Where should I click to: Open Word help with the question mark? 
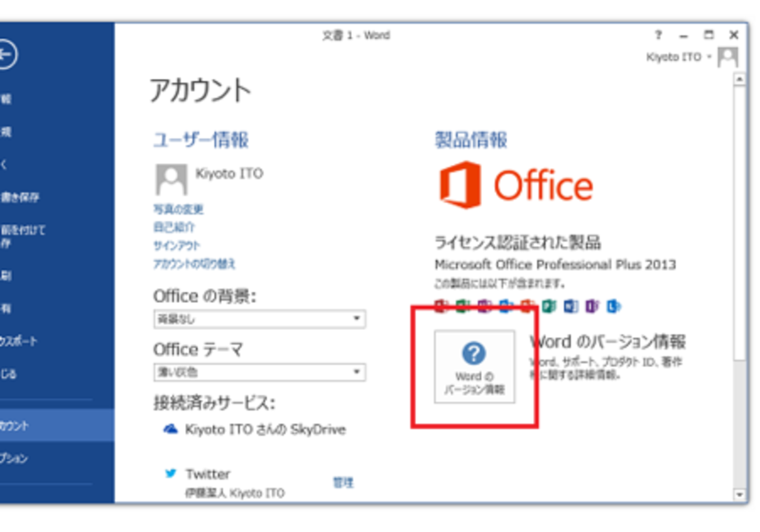pos(658,35)
